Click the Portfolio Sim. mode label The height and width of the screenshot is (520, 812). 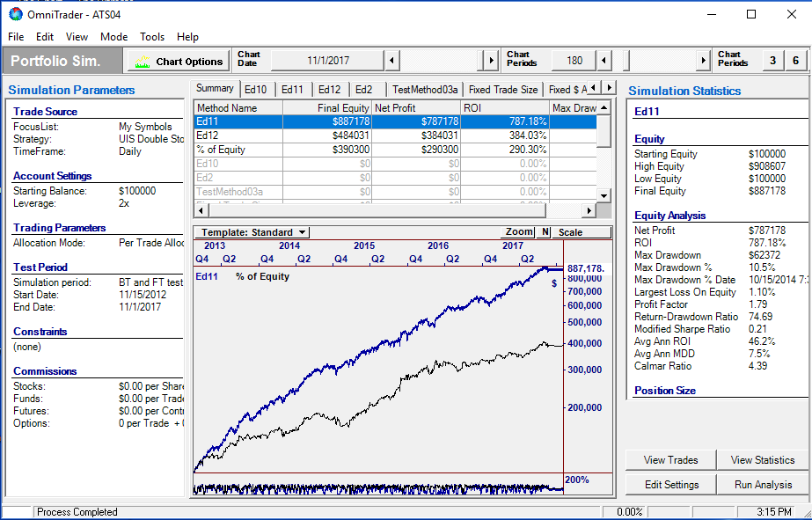[x=62, y=61]
